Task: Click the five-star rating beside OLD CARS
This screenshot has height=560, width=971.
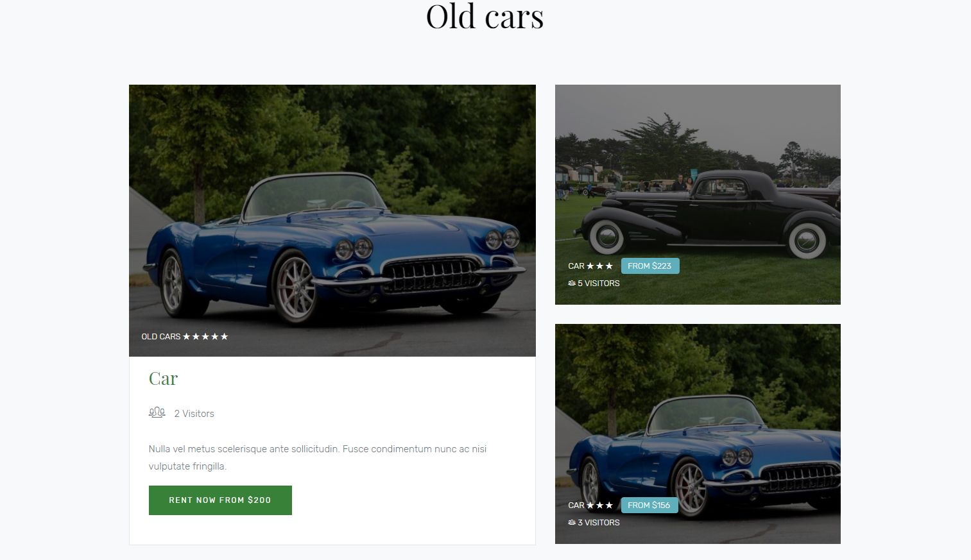Action: coord(205,336)
